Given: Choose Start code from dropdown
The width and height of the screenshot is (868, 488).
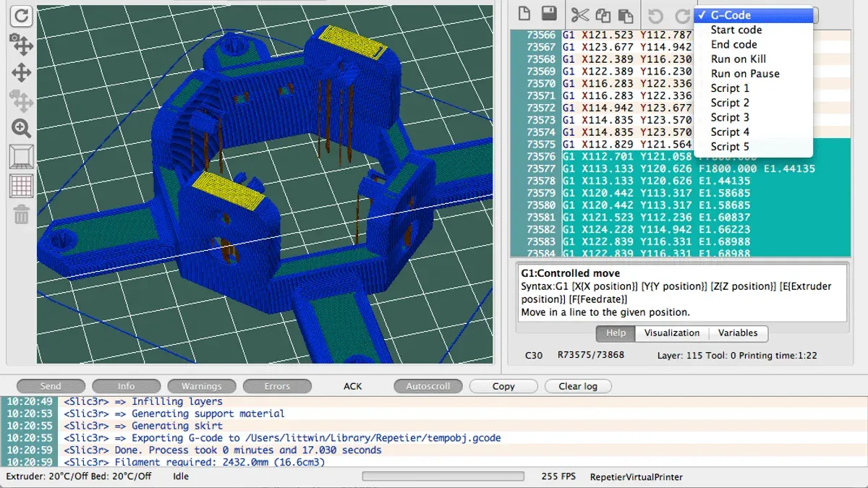Looking at the screenshot, I should click(753, 30).
